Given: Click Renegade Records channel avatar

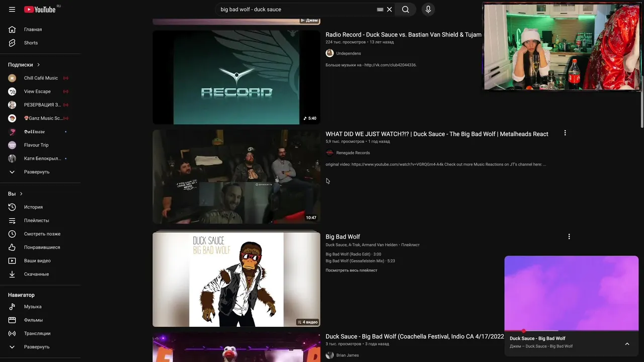Looking at the screenshot, I should coord(330,153).
